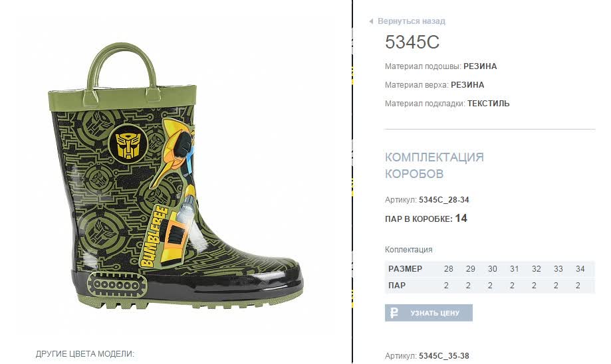Open the Вернуться назад link
The height and width of the screenshot is (364, 611).
(411, 21)
